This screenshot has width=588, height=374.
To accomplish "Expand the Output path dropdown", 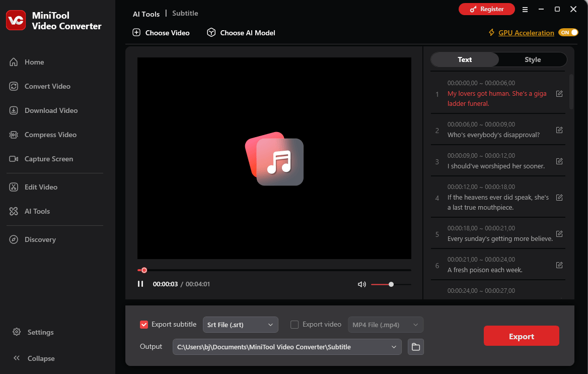I will pos(394,347).
